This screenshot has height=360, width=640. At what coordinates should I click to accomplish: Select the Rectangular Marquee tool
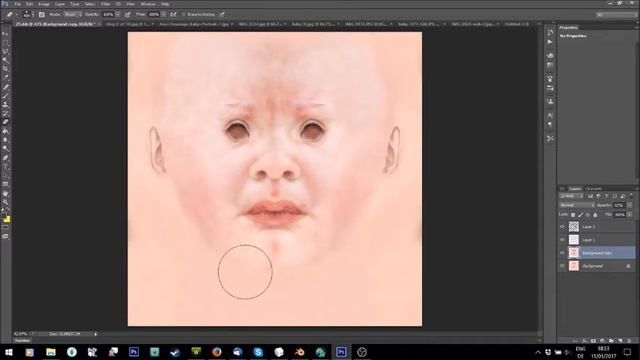[x=5, y=42]
